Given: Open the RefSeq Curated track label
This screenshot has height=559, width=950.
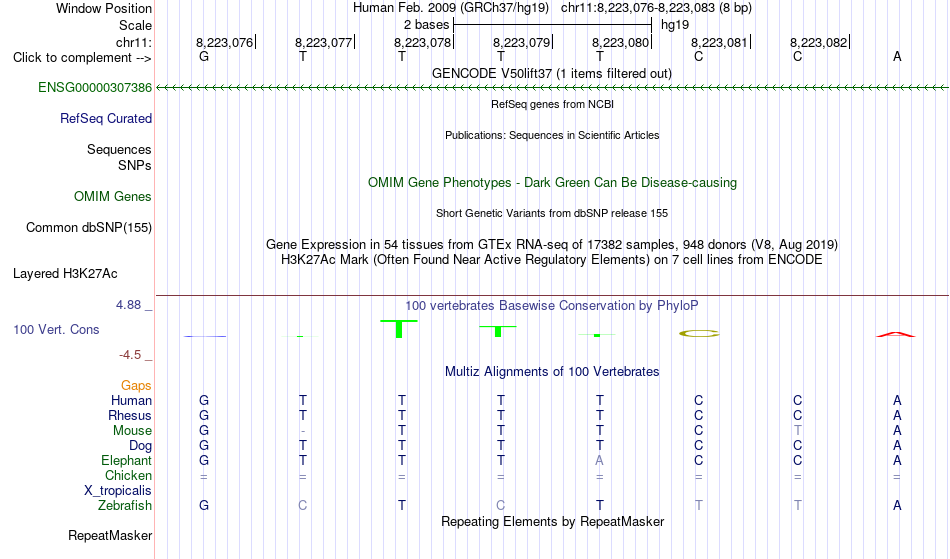Looking at the screenshot, I should (x=105, y=118).
